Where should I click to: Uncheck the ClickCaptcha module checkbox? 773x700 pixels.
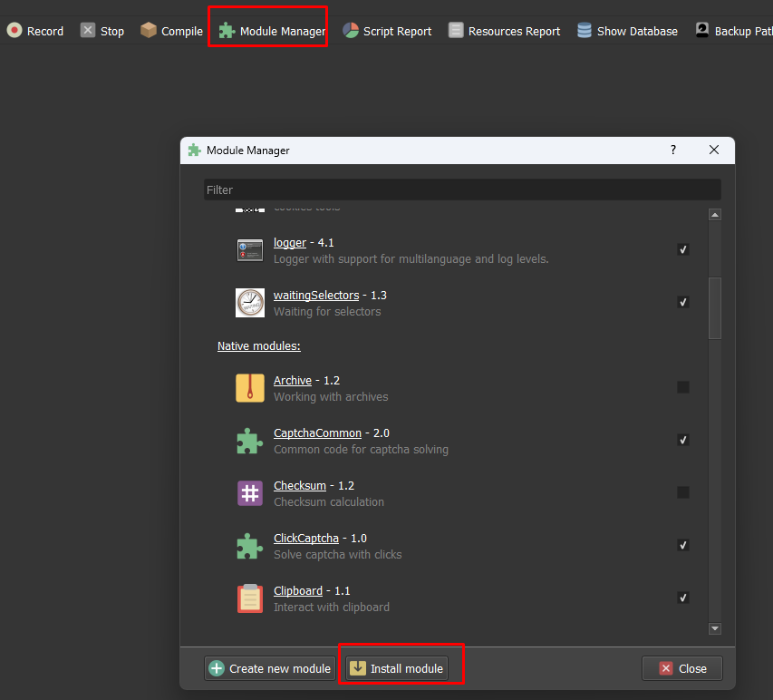(683, 545)
